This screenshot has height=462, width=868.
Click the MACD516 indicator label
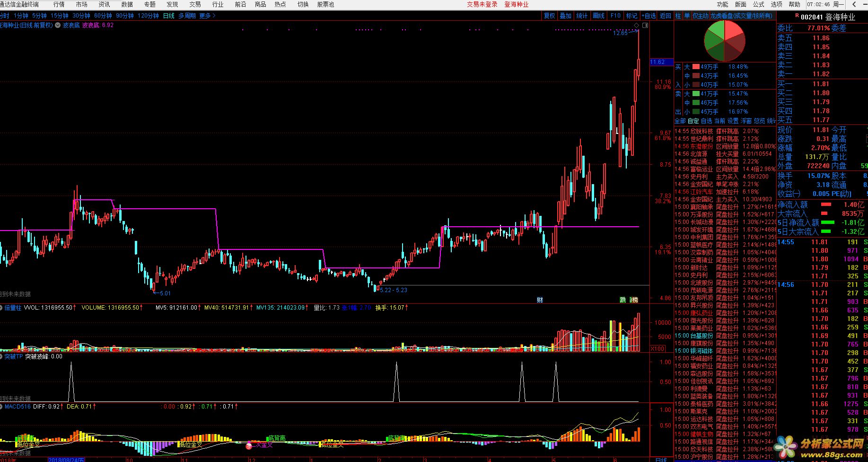click(x=18, y=406)
